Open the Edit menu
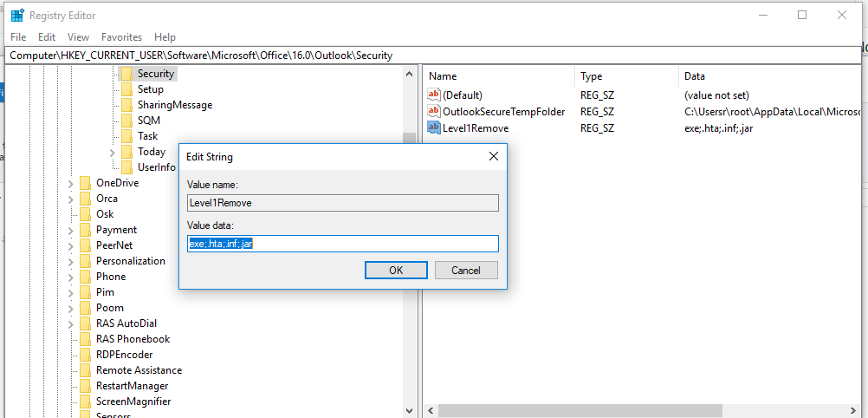868x418 pixels. [x=47, y=37]
